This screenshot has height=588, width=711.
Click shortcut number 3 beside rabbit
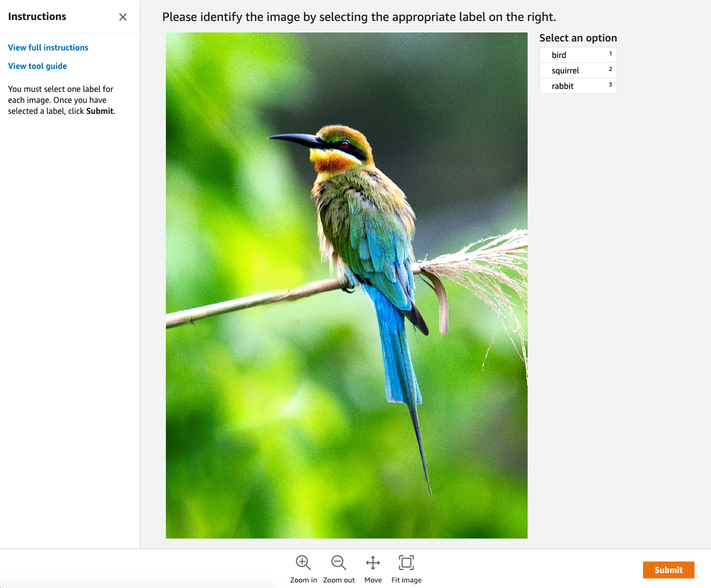610,85
